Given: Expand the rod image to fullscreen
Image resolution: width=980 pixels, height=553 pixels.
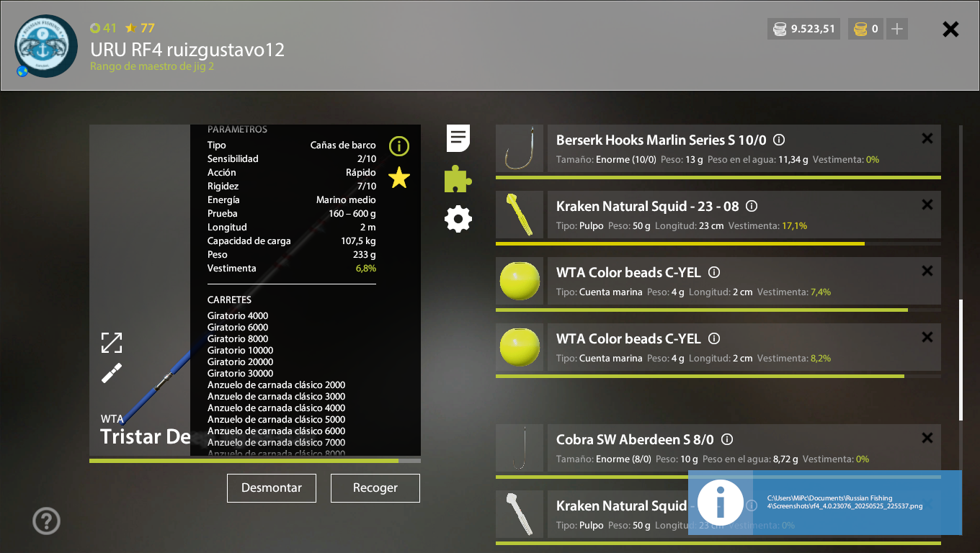Looking at the screenshot, I should (x=112, y=343).
